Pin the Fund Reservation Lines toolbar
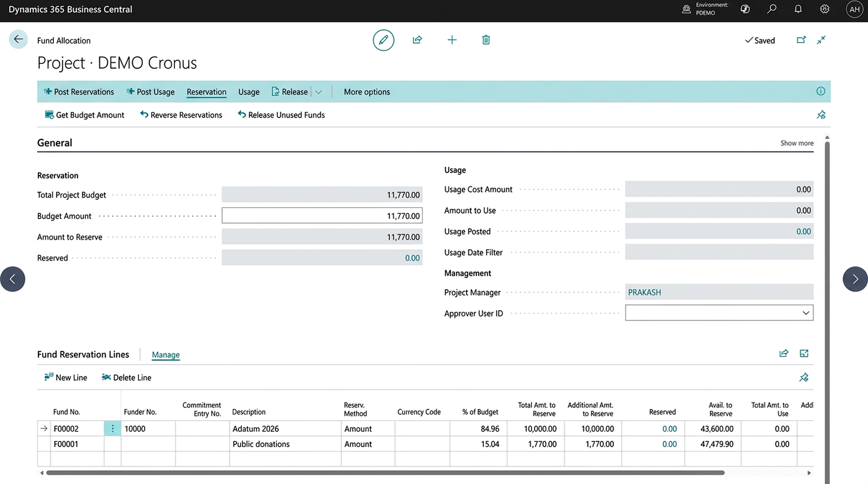The height and width of the screenshot is (484, 868). (804, 377)
